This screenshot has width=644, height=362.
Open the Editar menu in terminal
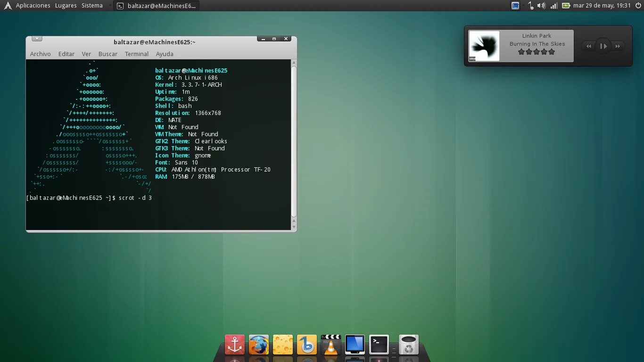coord(66,54)
